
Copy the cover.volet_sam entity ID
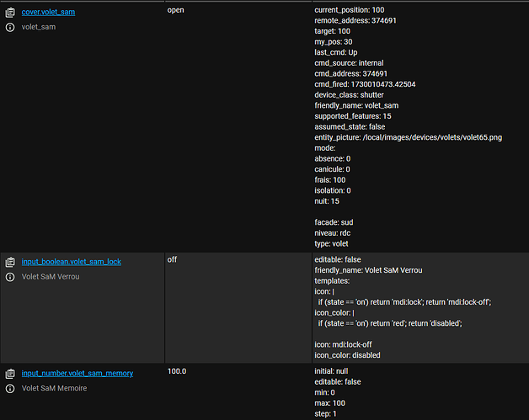10,13
